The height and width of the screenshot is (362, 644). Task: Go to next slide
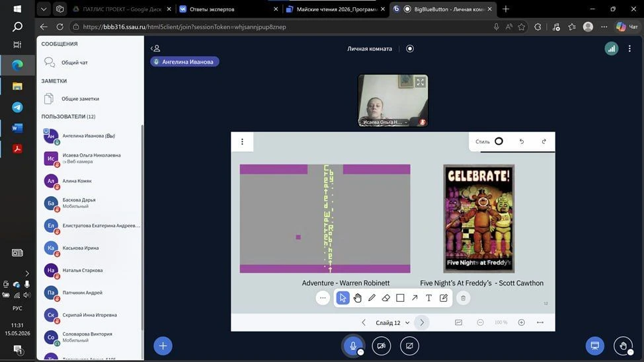[x=422, y=322]
